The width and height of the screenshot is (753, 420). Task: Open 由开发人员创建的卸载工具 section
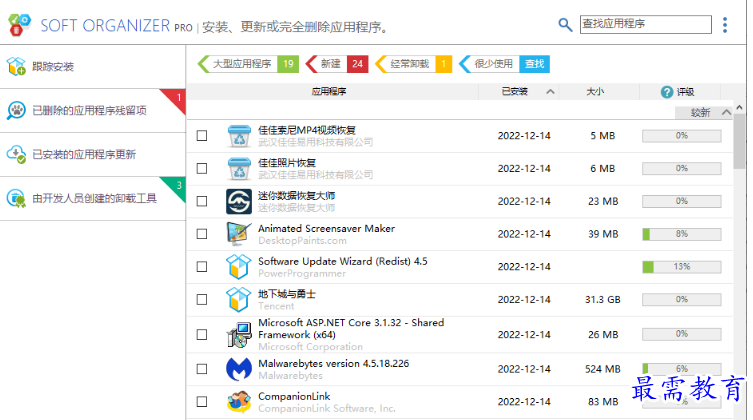coord(93,198)
